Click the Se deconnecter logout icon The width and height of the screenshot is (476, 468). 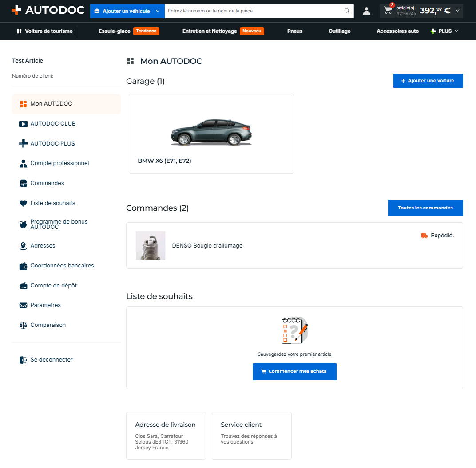[23, 360]
